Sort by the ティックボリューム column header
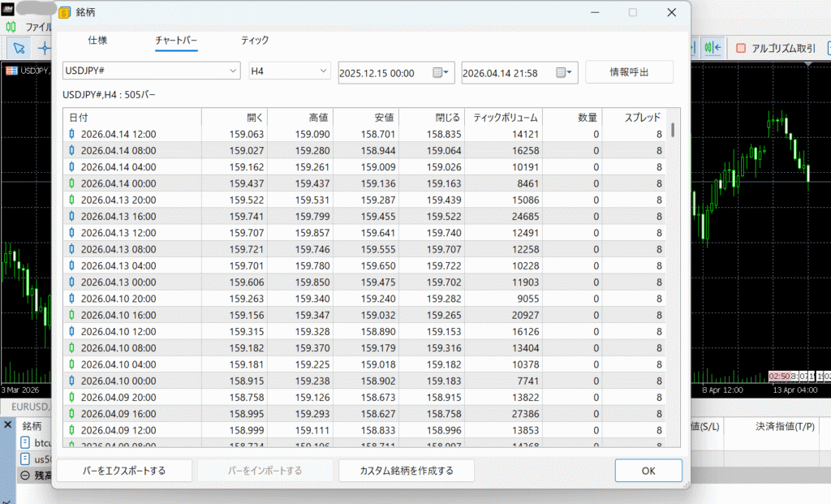This screenshot has height=504, width=831. [x=503, y=118]
